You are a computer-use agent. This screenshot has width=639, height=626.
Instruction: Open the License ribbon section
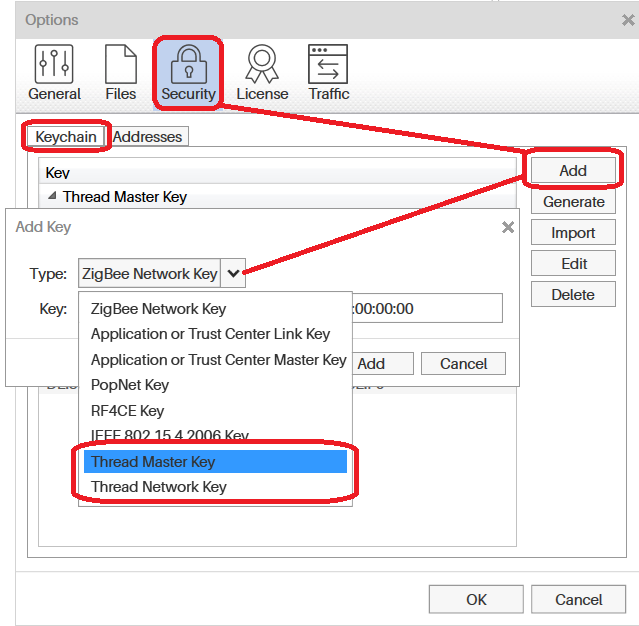tap(262, 73)
